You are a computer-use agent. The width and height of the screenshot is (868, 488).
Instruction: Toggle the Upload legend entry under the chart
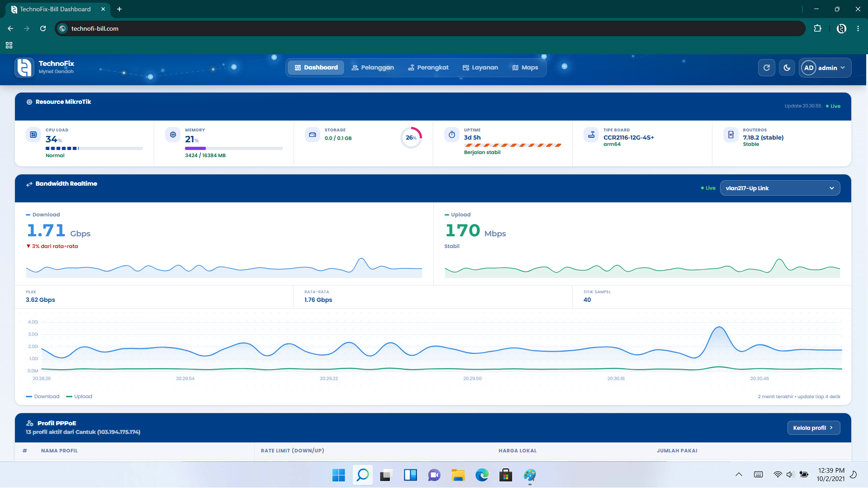click(79, 397)
